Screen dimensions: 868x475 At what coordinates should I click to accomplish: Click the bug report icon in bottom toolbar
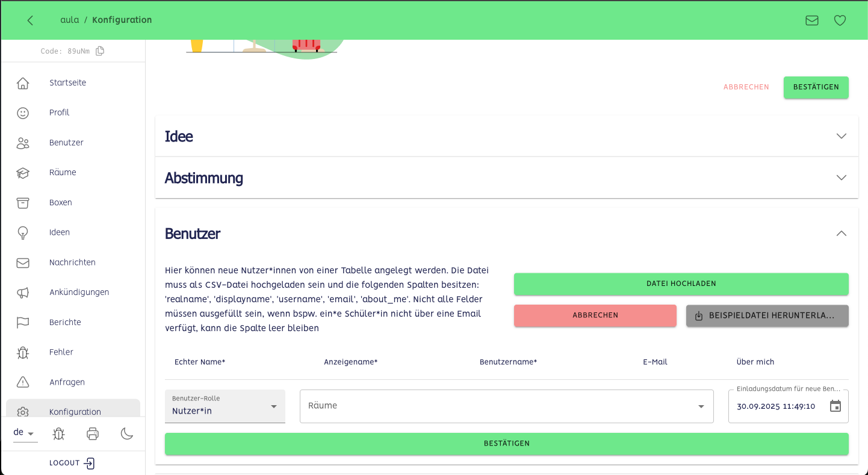pos(58,433)
